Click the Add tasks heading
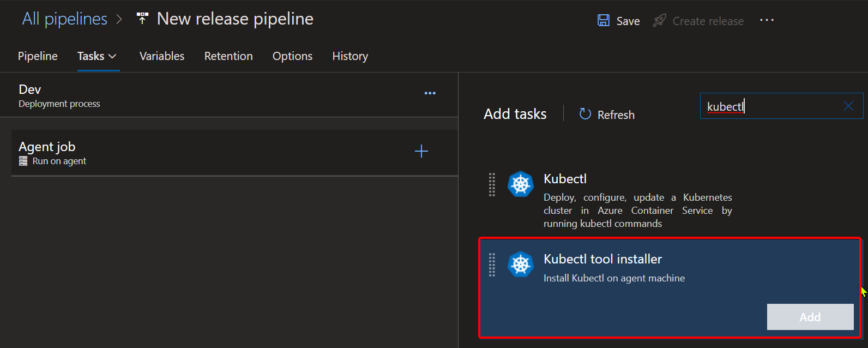868x348 pixels. [515, 114]
